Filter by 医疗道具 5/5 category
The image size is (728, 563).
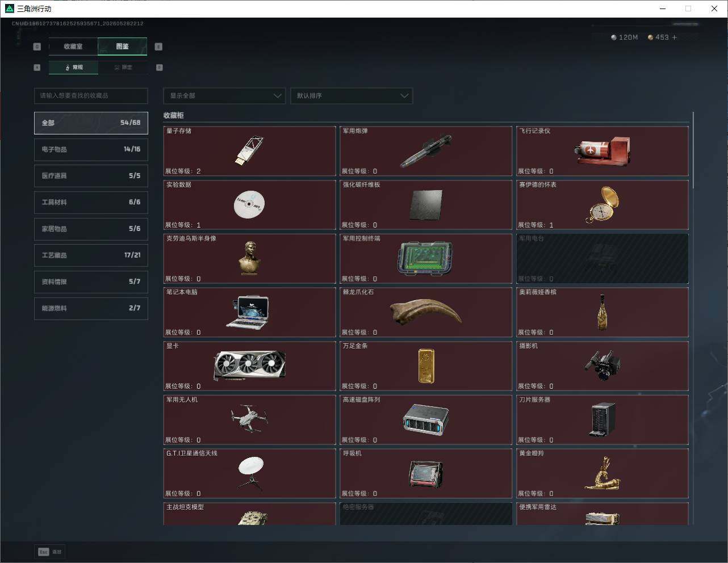pos(91,176)
